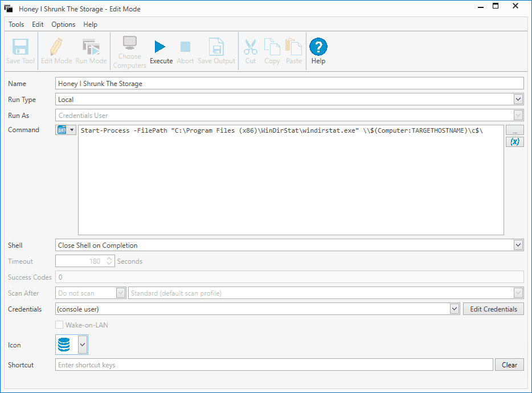
Task: Open the Options menu
Action: click(x=63, y=24)
